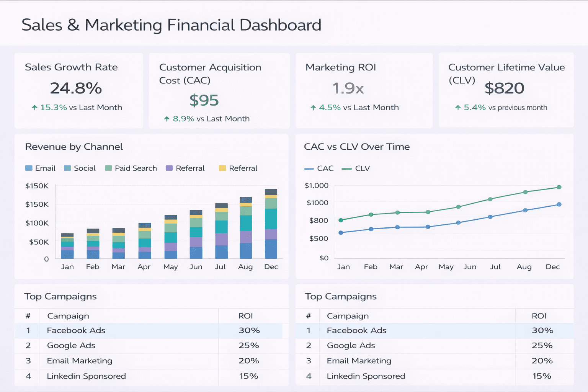This screenshot has height=392, width=588.
Task: Select the Sales Growth Rate KPI card
Action: (78, 90)
